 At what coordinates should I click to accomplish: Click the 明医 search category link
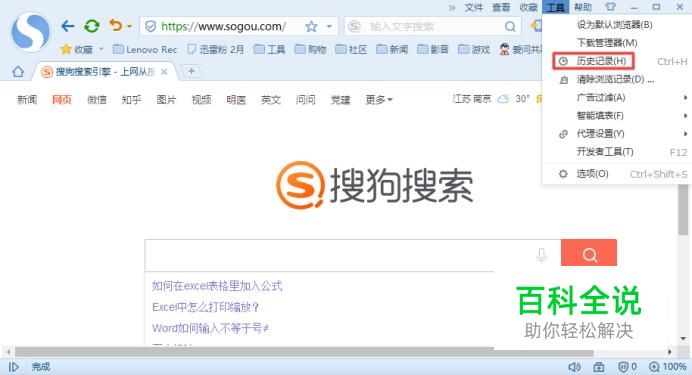click(236, 100)
